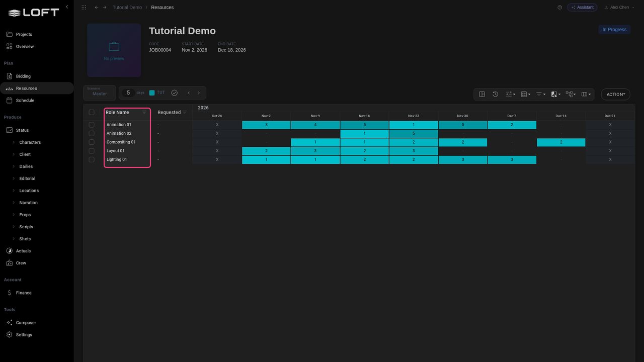Open the Assistant panel
This screenshot has width=644, height=362.
click(582, 8)
